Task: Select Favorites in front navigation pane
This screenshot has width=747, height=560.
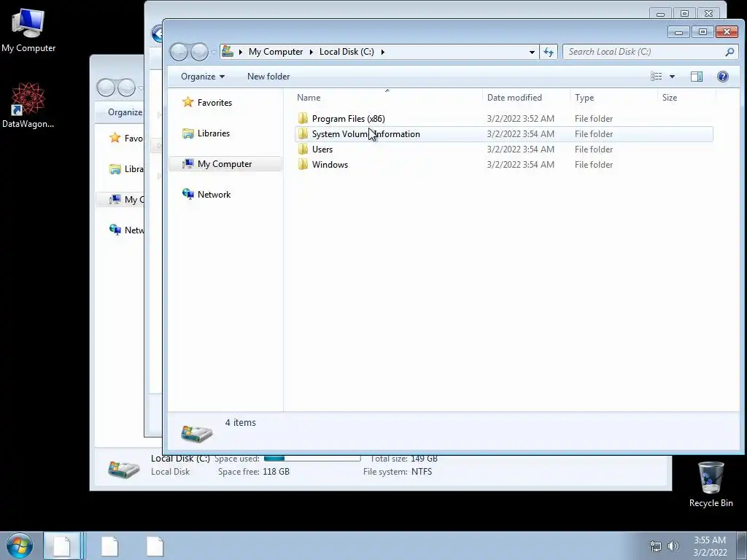Action: pyautogui.click(x=215, y=102)
